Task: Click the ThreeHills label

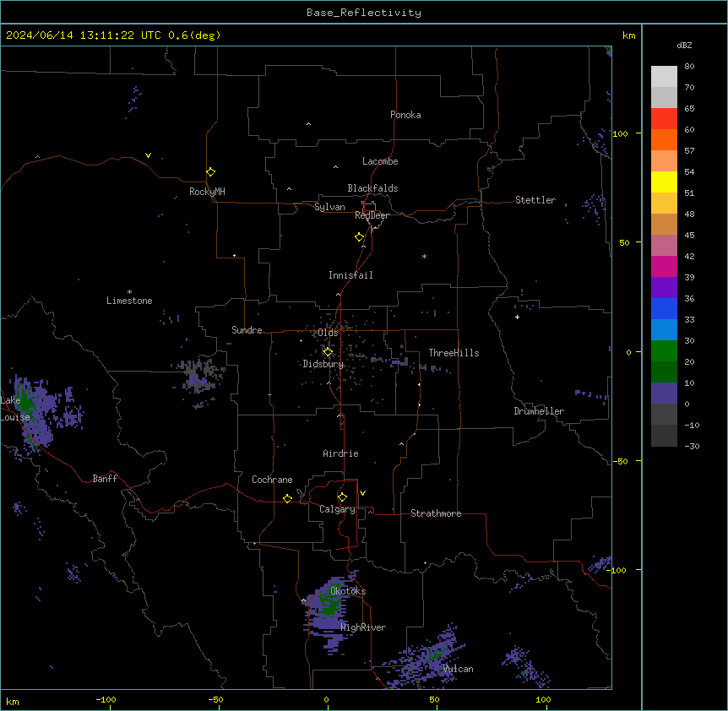Action: (x=454, y=353)
